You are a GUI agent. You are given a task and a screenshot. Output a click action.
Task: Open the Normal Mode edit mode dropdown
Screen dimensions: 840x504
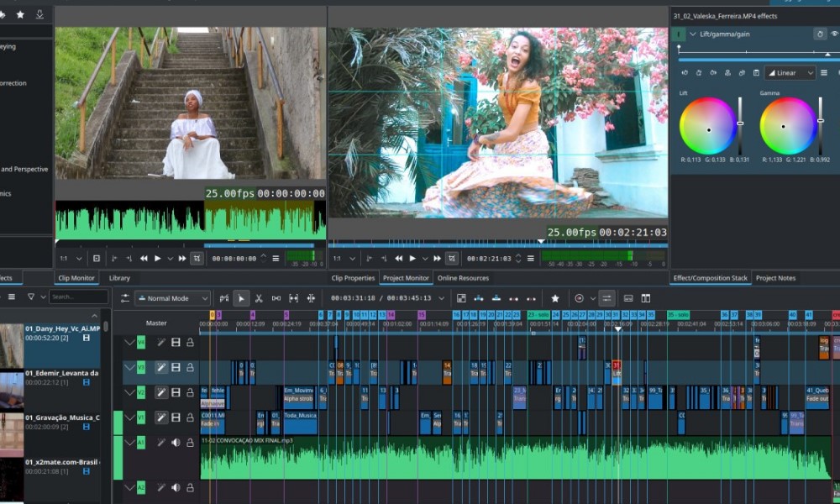pos(172,298)
